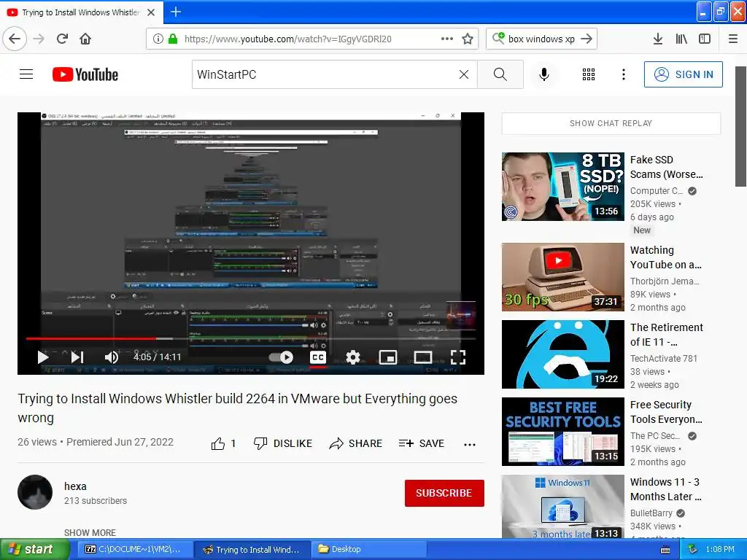Screen dimensions: 747x560
Task: Open YouTube settings three-dot menu
Action: tap(623, 74)
